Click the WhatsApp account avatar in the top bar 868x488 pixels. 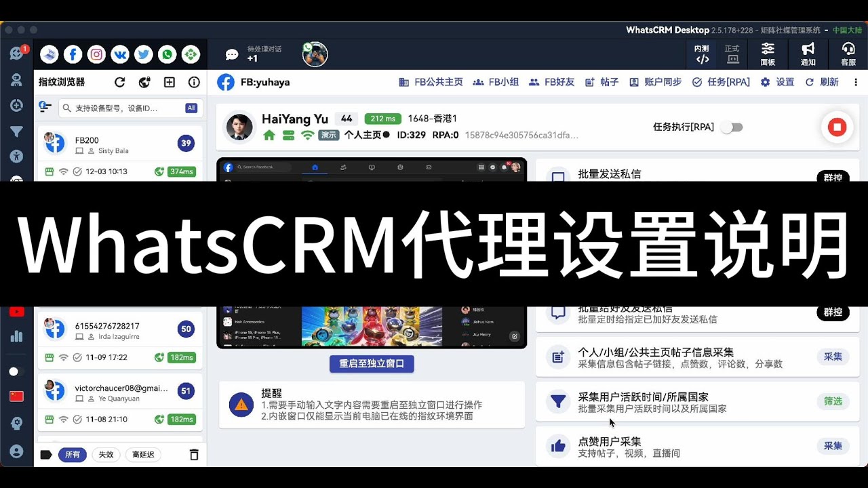(x=315, y=54)
